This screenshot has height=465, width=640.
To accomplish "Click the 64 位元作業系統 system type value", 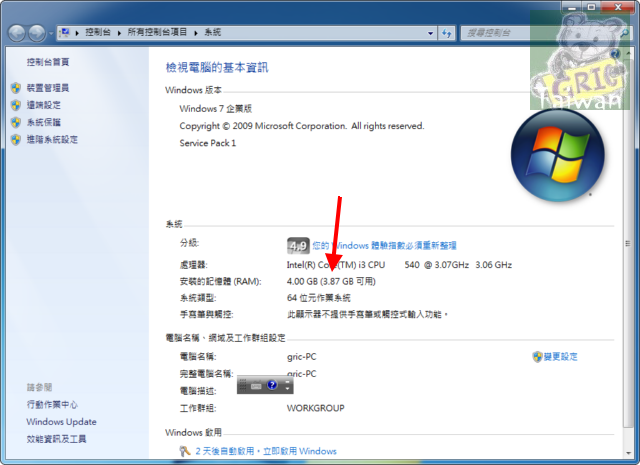I will pos(319,298).
